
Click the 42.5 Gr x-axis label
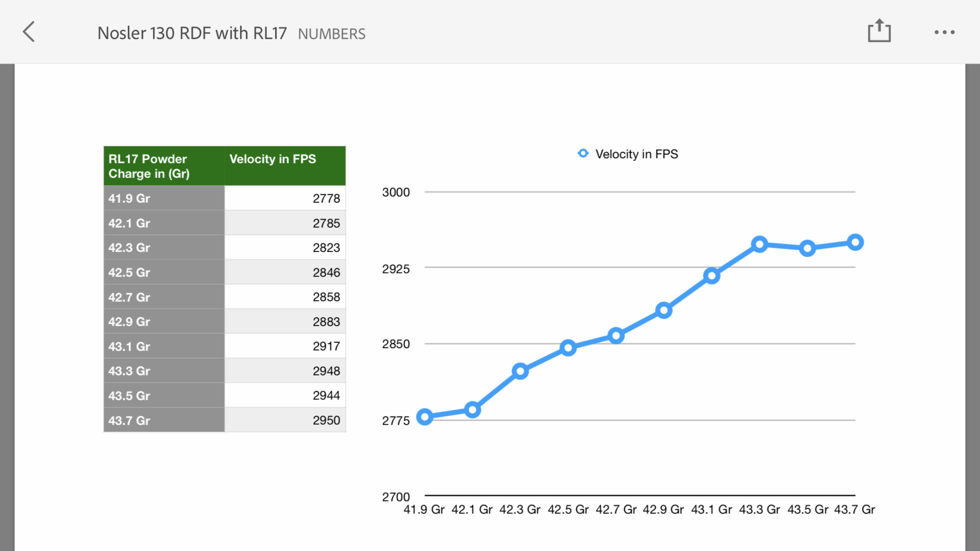click(568, 509)
